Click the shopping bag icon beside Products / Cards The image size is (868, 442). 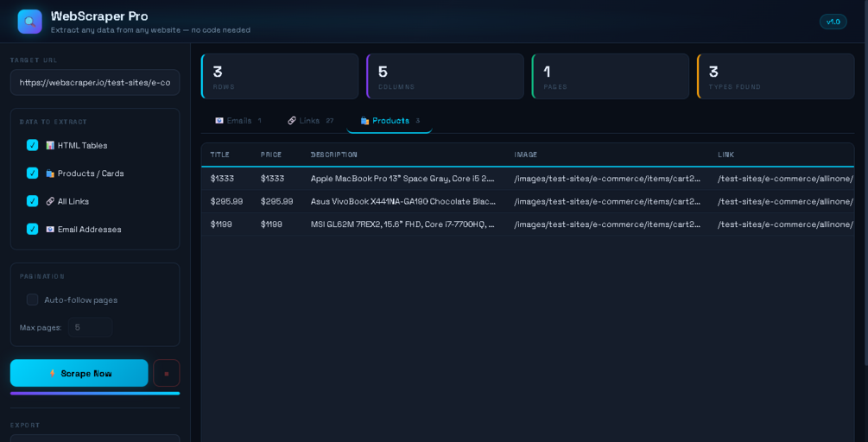tap(50, 174)
